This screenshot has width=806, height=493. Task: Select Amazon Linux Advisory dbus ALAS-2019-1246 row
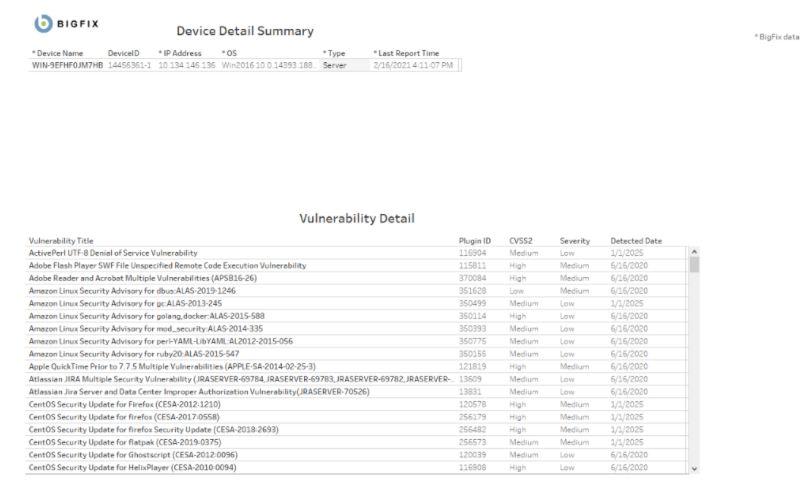[356, 291]
